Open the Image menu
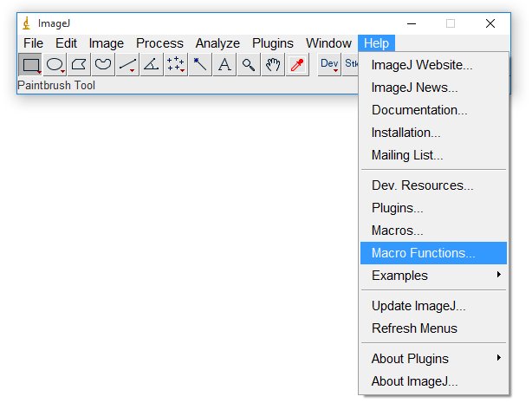Viewport: 532px width, 416px height. [x=107, y=43]
